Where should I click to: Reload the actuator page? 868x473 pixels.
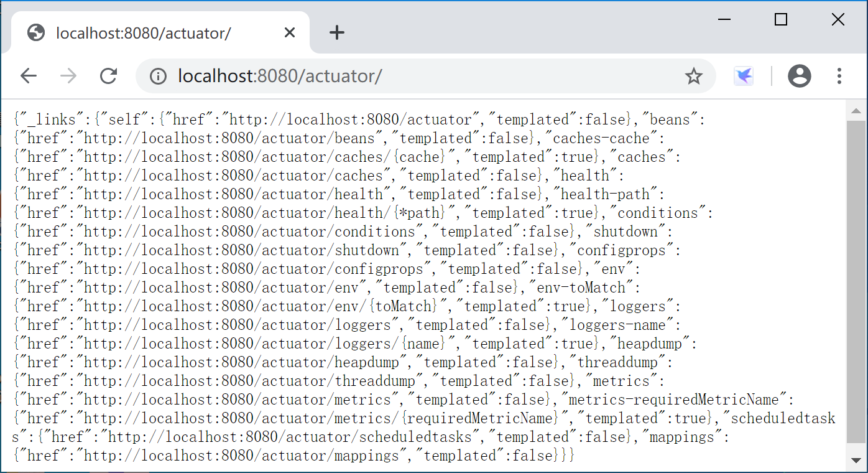[109, 76]
